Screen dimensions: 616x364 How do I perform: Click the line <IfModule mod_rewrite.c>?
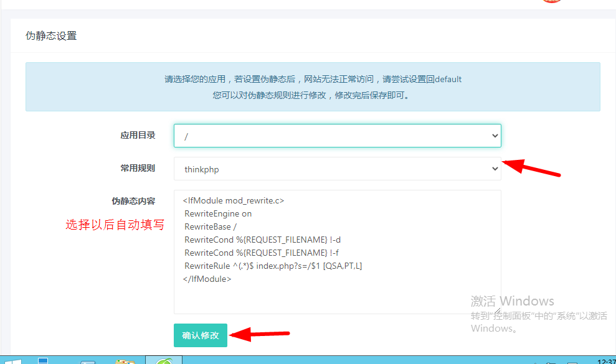tap(234, 200)
